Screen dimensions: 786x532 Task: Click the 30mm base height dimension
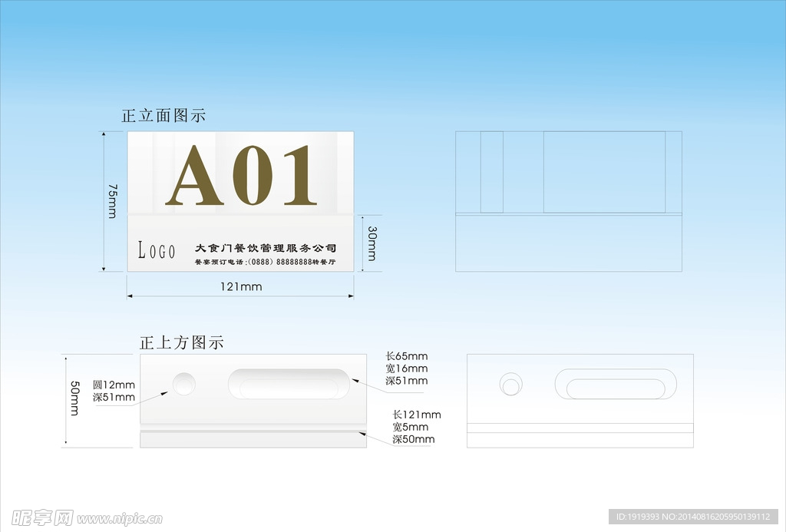click(x=372, y=243)
